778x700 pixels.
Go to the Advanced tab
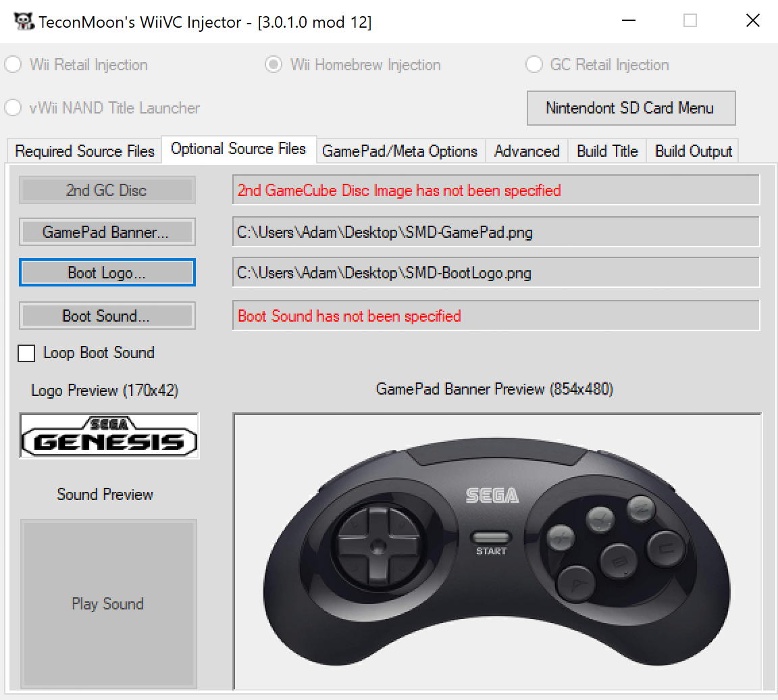click(x=527, y=151)
